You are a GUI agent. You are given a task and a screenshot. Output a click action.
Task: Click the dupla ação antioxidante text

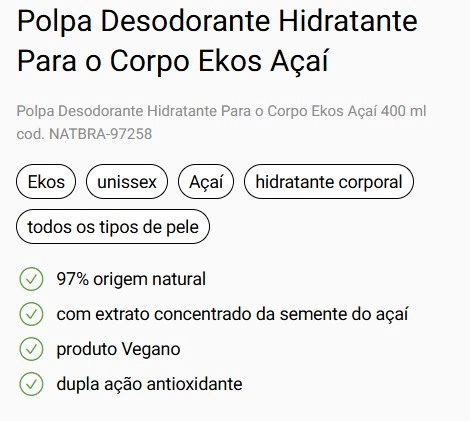coord(149,384)
